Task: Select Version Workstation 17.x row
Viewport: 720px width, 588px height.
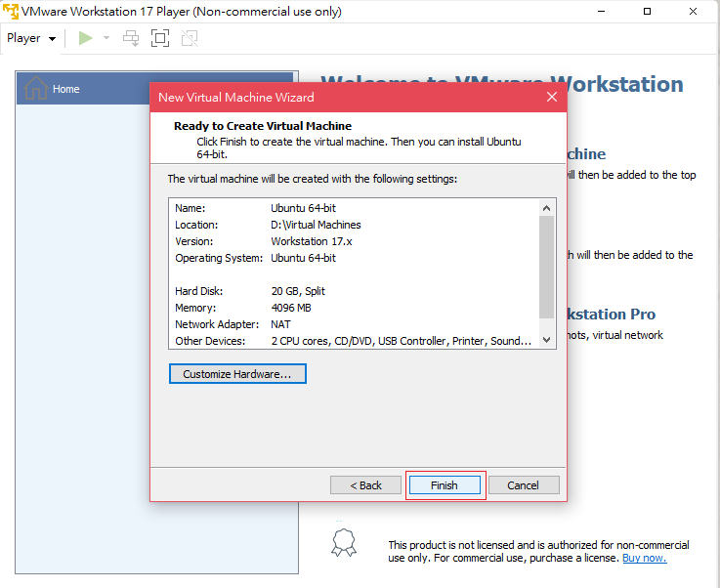Action: pos(354,241)
